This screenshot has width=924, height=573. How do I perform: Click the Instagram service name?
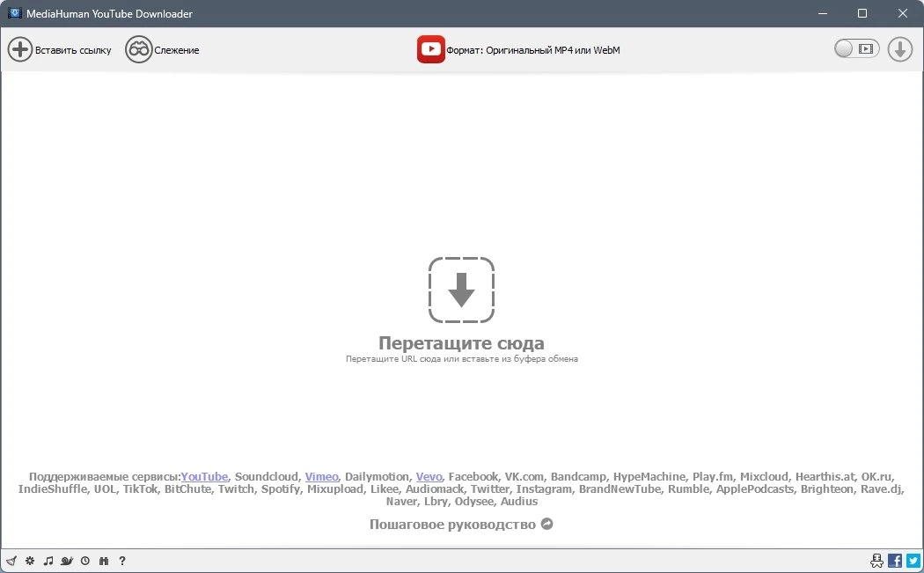tap(544, 489)
